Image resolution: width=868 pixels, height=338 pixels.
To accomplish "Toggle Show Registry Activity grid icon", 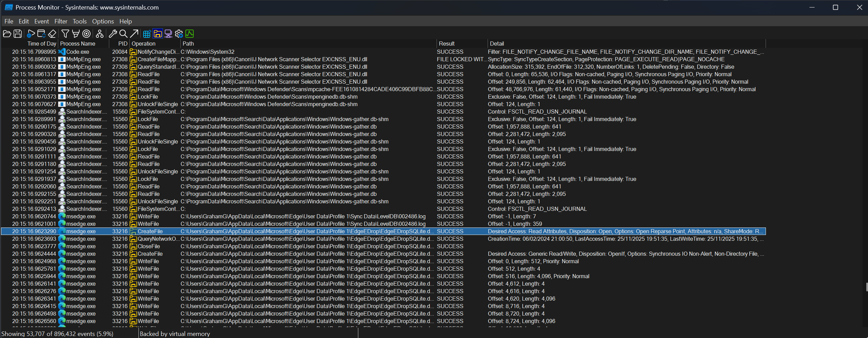I will (147, 34).
